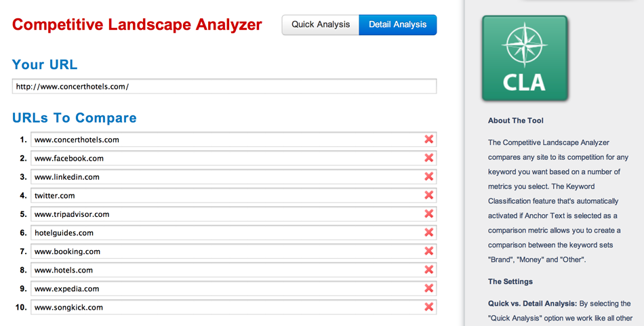
Task: Edit the www.booking.com URL field
Action: [x=233, y=251]
